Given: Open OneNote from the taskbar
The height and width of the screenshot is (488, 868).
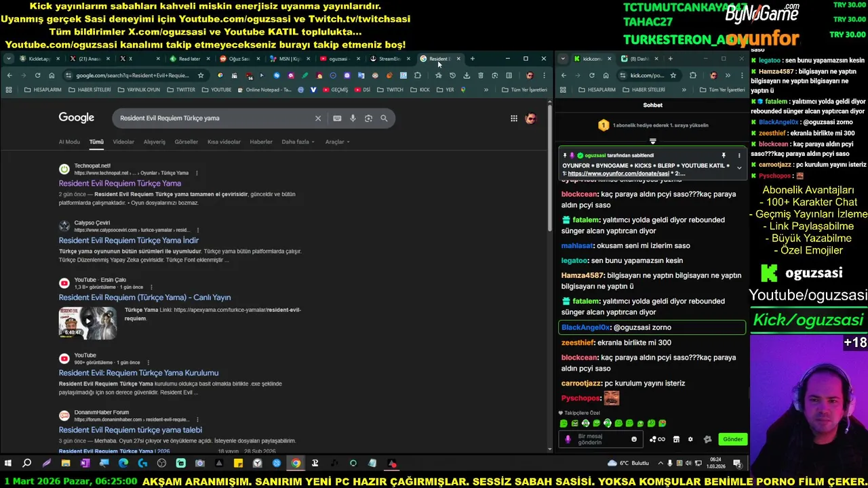Looking at the screenshot, I should click(x=85, y=464).
